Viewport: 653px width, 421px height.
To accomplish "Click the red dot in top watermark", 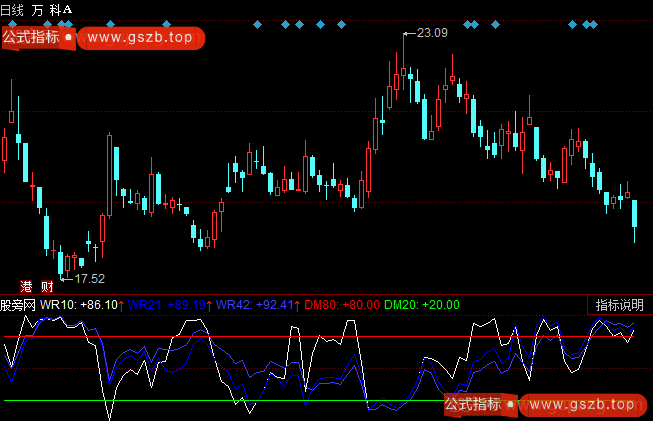I will tap(68, 38).
